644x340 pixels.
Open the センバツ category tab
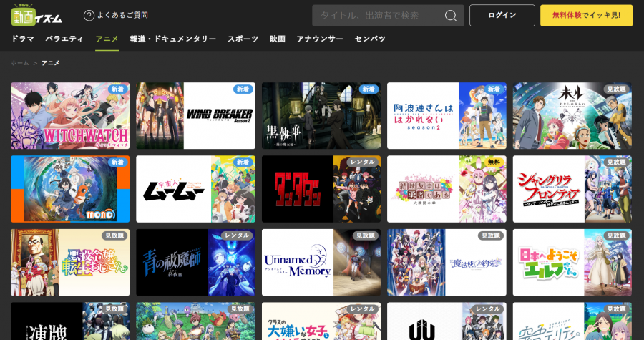[370, 39]
